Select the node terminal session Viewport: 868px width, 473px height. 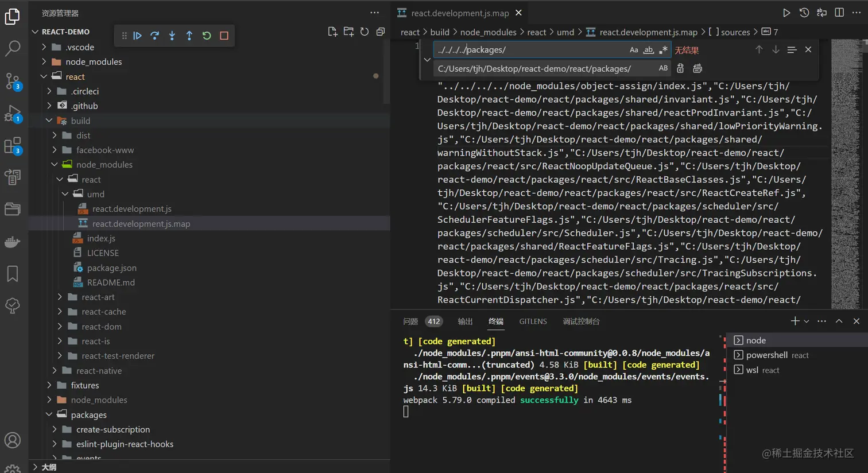(x=798, y=340)
